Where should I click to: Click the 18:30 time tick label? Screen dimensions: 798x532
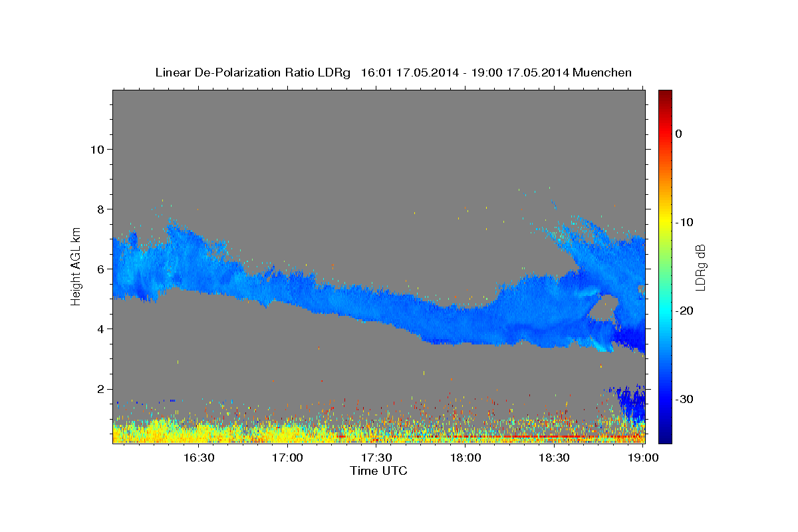pyautogui.click(x=555, y=458)
